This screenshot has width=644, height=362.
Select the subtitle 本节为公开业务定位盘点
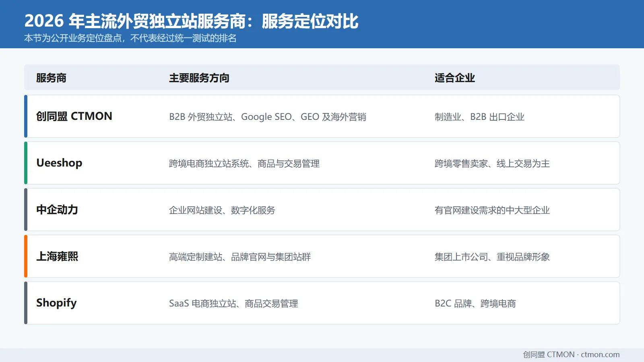130,38
